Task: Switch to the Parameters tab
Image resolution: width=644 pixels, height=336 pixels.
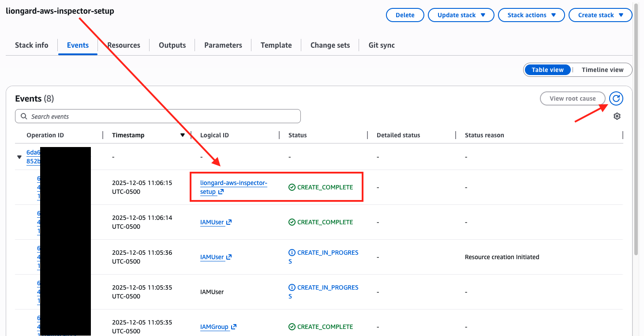Action: point(223,45)
